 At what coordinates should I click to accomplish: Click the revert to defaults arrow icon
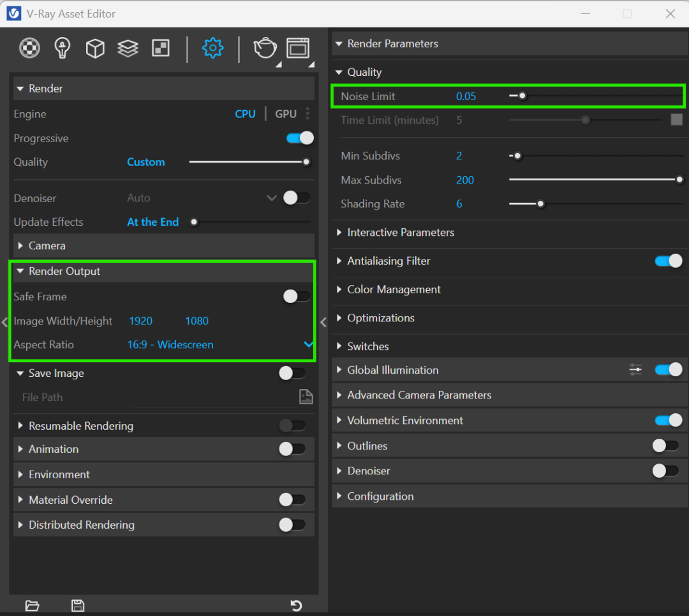(x=296, y=605)
